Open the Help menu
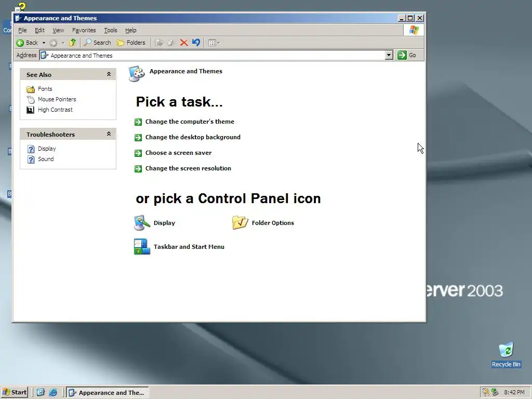The height and width of the screenshot is (399, 532). click(x=130, y=30)
